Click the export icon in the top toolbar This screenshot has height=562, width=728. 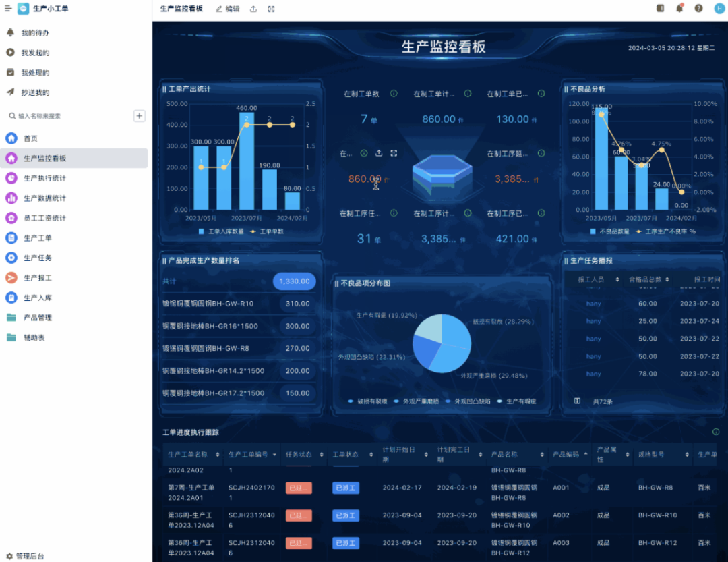253,9
